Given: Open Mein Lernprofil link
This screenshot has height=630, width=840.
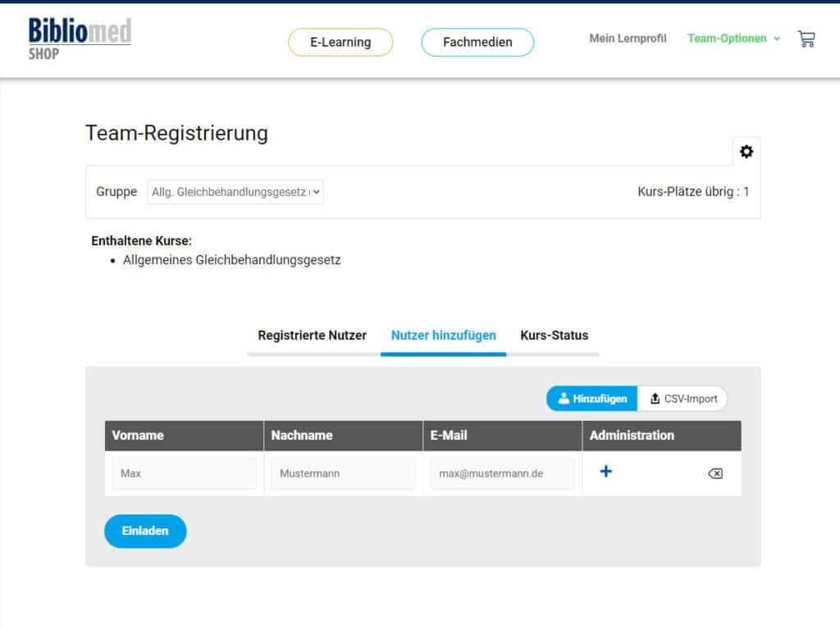Looking at the screenshot, I should (628, 39).
